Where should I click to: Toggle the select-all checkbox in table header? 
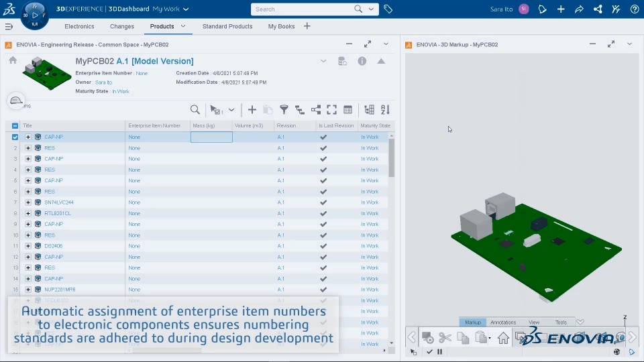click(15, 125)
